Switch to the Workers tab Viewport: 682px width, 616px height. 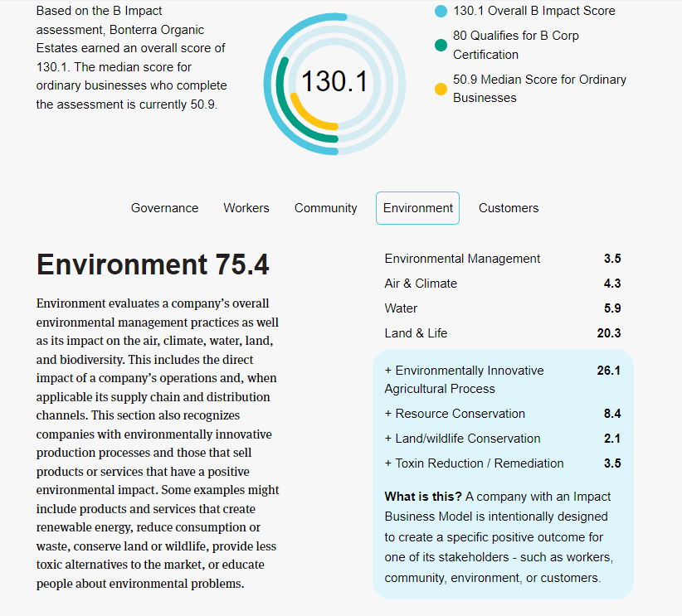pos(246,208)
